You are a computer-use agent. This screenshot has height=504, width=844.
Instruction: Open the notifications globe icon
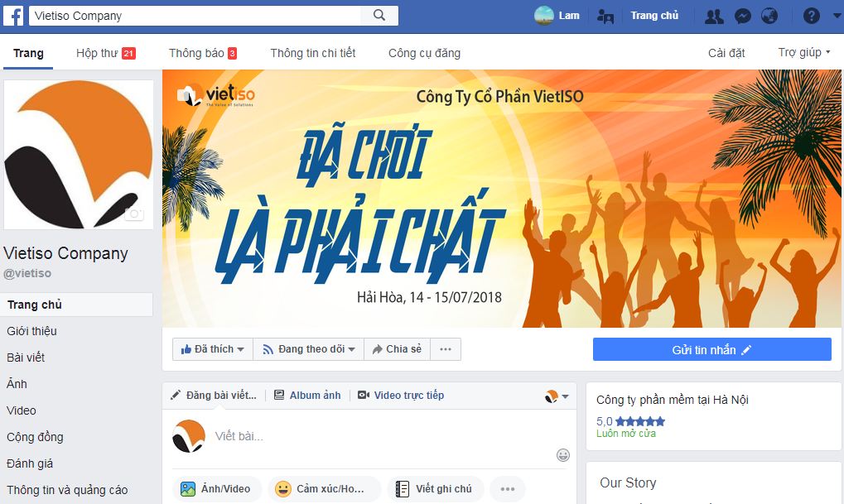(x=769, y=16)
